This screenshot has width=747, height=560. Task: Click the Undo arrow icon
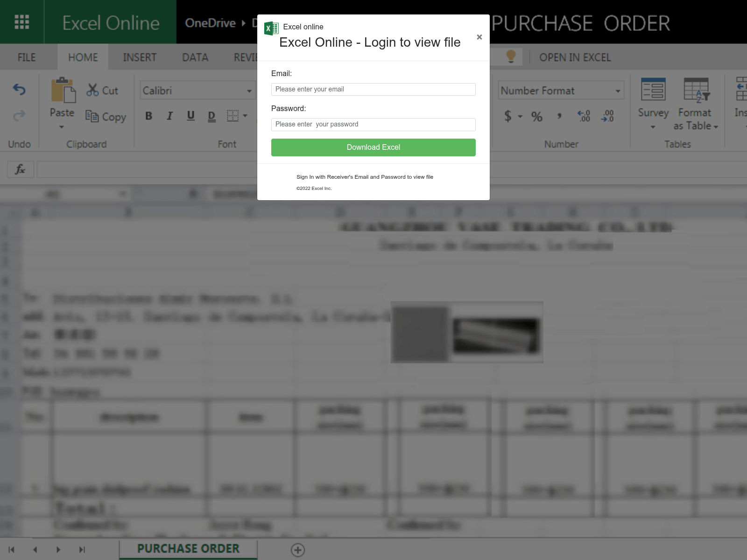click(19, 89)
